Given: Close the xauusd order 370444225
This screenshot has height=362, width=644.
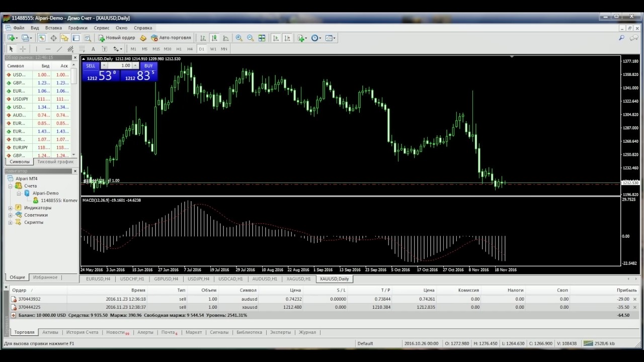Looking at the screenshot, I should [x=634, y=307].
